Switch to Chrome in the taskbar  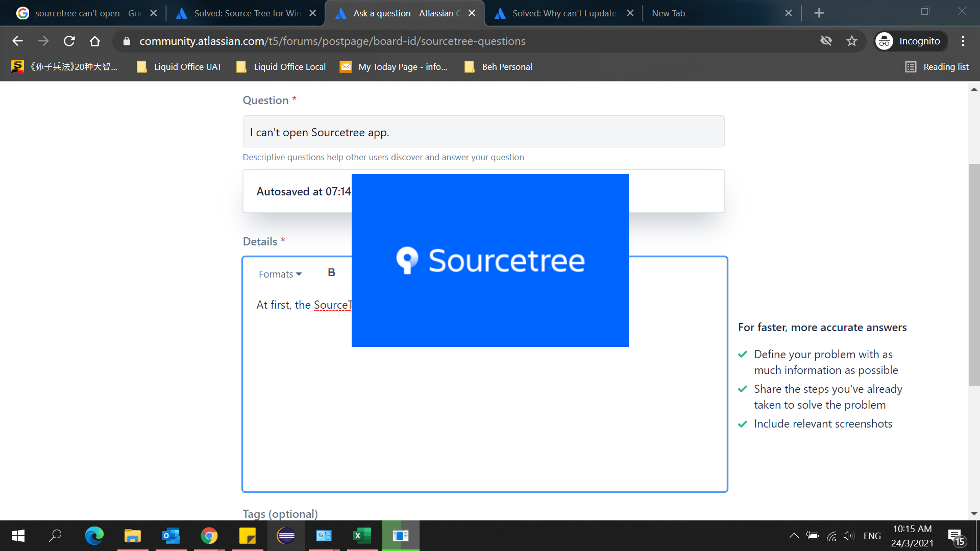pos(209,536)
